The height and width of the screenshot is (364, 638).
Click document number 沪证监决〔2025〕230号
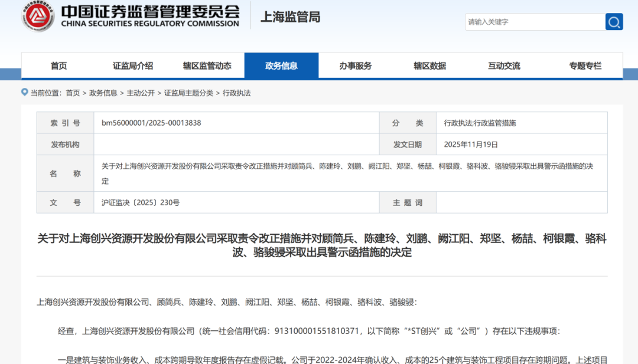point(141,202)
